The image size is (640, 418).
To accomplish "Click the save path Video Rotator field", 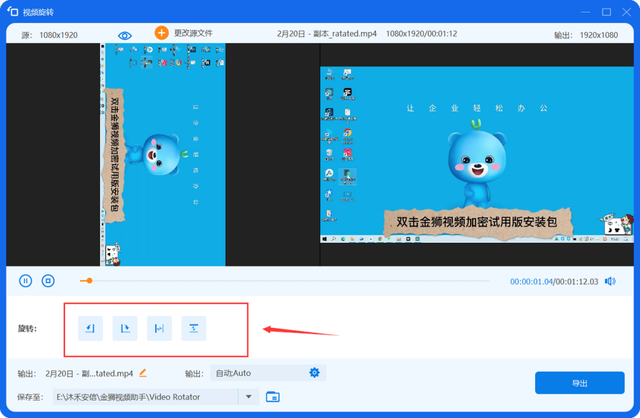I will [145, 397].
